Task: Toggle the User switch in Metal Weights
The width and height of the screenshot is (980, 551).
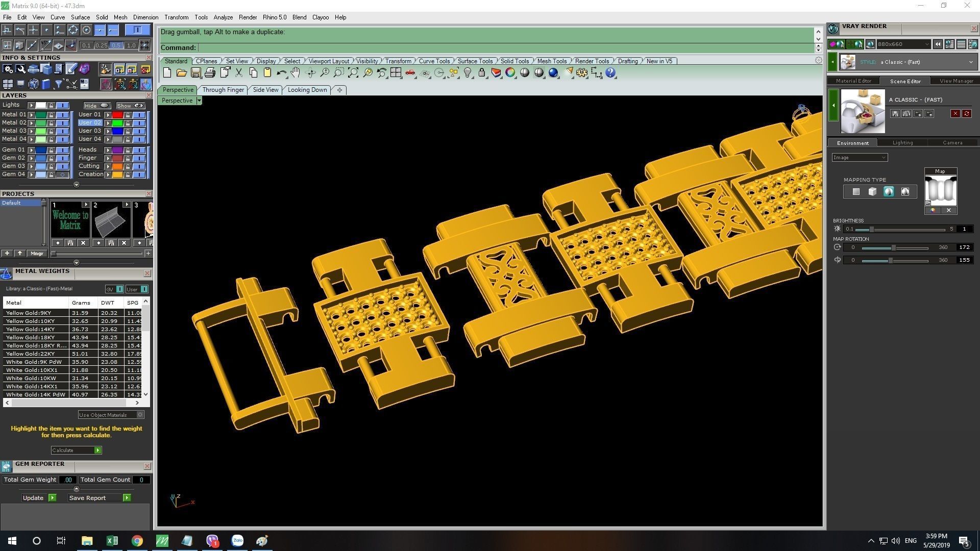Action: pyautogui.click(x=144, y=289)
